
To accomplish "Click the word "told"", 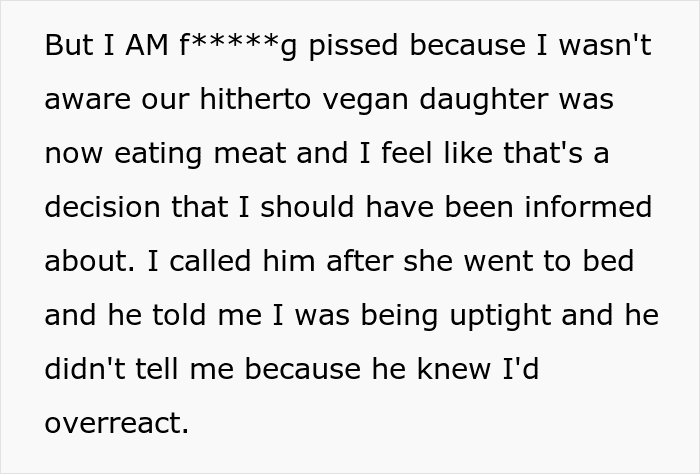I will coord(179,315).
